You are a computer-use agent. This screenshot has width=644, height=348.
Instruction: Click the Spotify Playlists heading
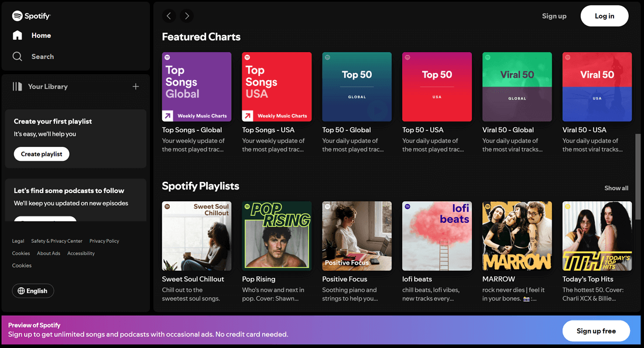(x=200, y=186)
